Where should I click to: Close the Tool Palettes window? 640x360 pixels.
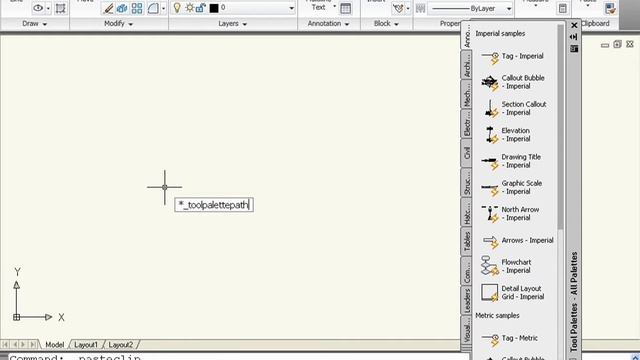pos(574,25)
